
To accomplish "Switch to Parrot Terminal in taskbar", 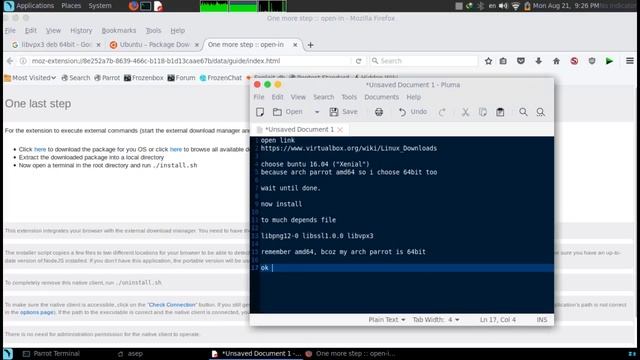I will point(51,354).
